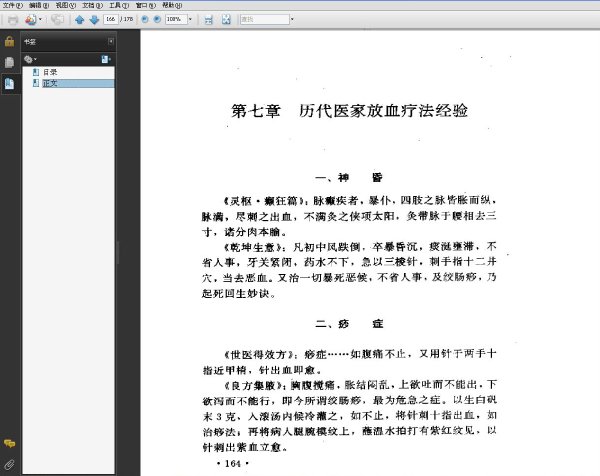600x476 pixels.
Task: Open the 窗口 (Window) menu
Action: 145,5
